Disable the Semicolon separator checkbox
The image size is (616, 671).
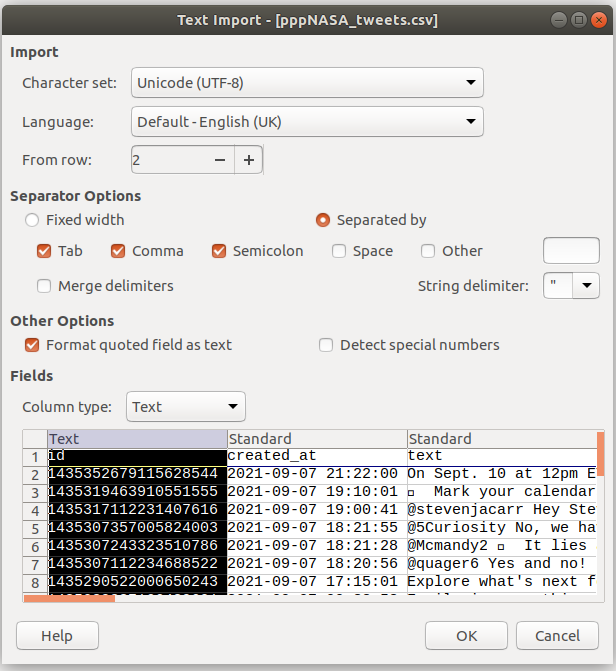tap(219, 251)
